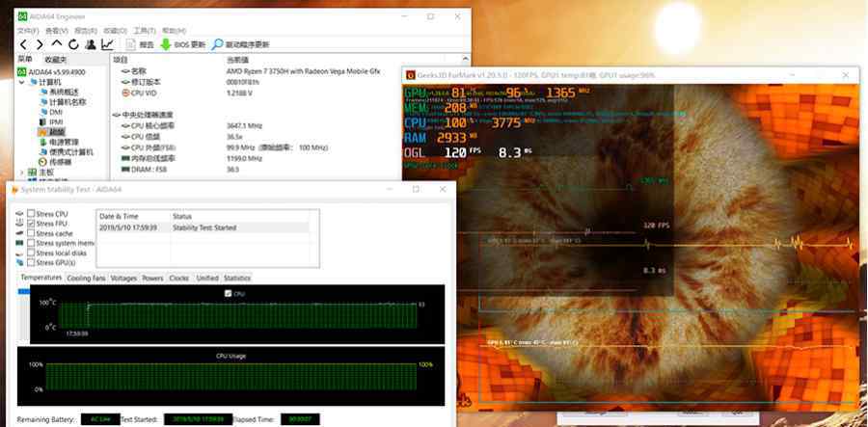Click the driver update magnifier icon
868x427 pixels.
click(217, 44)
